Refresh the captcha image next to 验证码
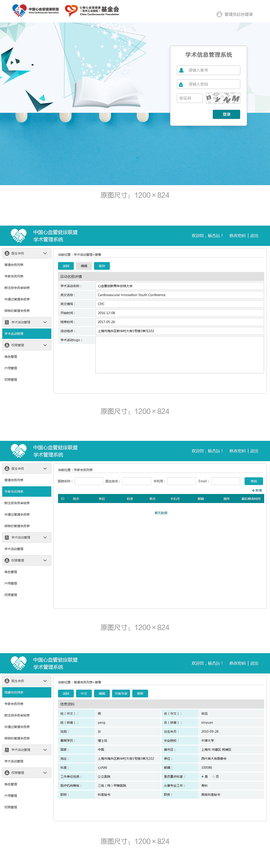Screen dimensions: 270x868 [x=223, y=98]
